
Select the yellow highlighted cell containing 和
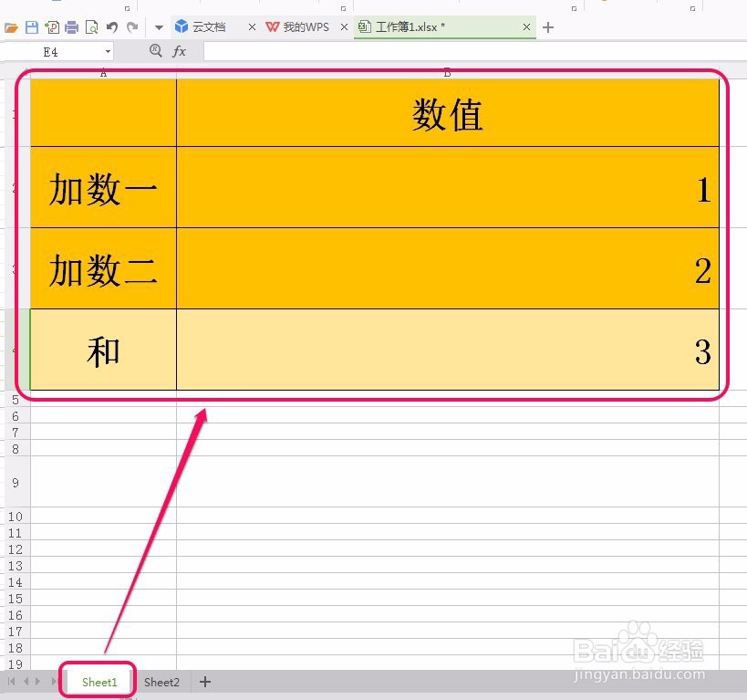(102, 351)
